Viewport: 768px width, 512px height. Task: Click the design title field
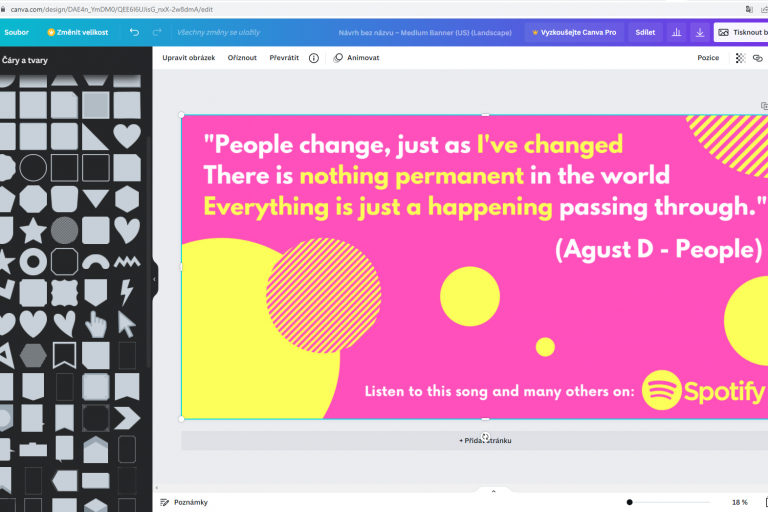pyautogui.click(x=425, y=32)
